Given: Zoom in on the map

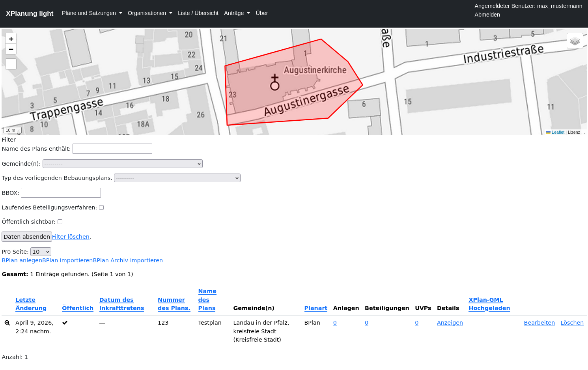Looking at the screenshot, I should 11,39.
